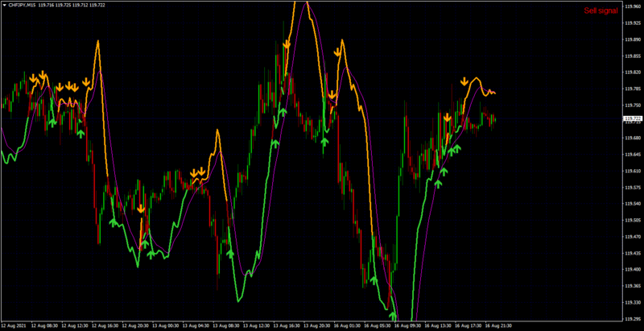This screenshot has width=644, height=331.
Task: Click the 16 Aug 21:30 time label
Action: pos(498,325)
